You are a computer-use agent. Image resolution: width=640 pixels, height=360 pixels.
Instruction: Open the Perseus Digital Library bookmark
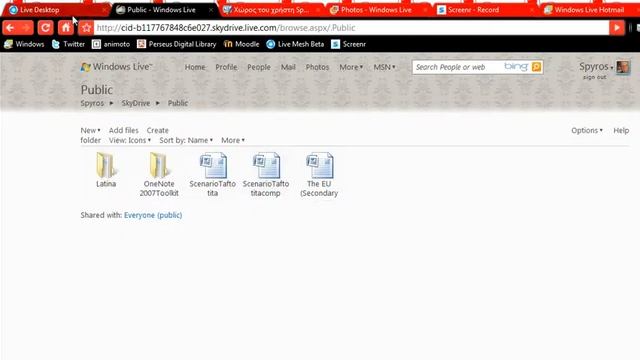point(176,44)
